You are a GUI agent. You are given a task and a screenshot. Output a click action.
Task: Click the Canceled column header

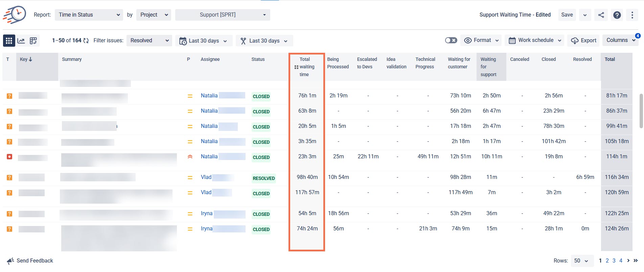[520, 59]
